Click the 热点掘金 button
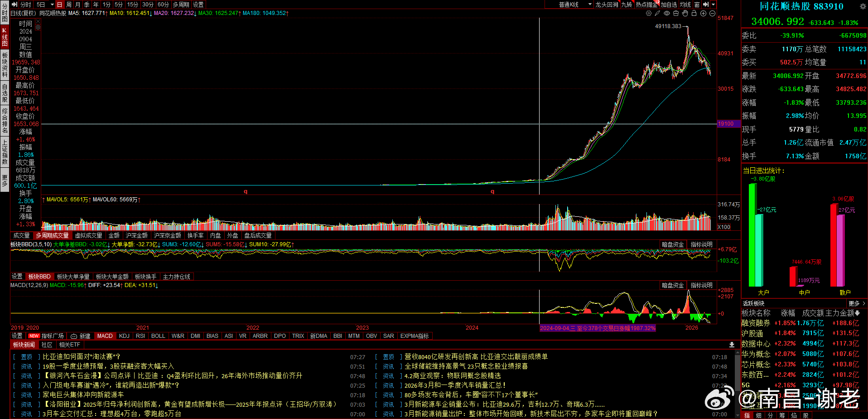The width and height of the screenshot is (868, 419). (646, 5)
